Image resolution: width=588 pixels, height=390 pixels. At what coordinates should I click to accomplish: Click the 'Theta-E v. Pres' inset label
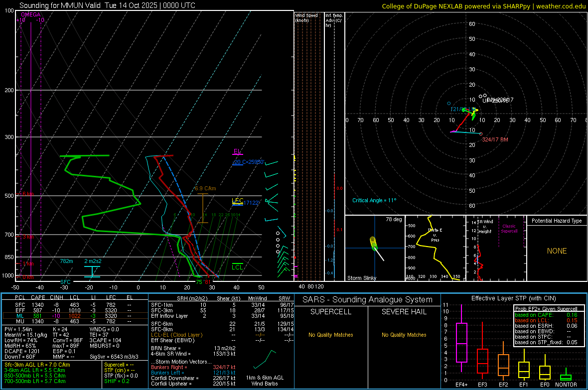point(435,235)
